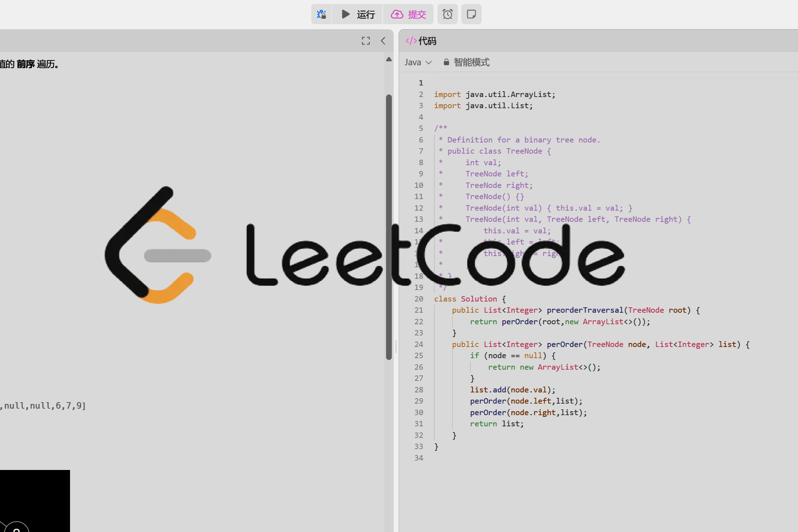Click the debug bug icon
Image resolution: width=798 pixels, height=532 pixels.
point(321,14)
